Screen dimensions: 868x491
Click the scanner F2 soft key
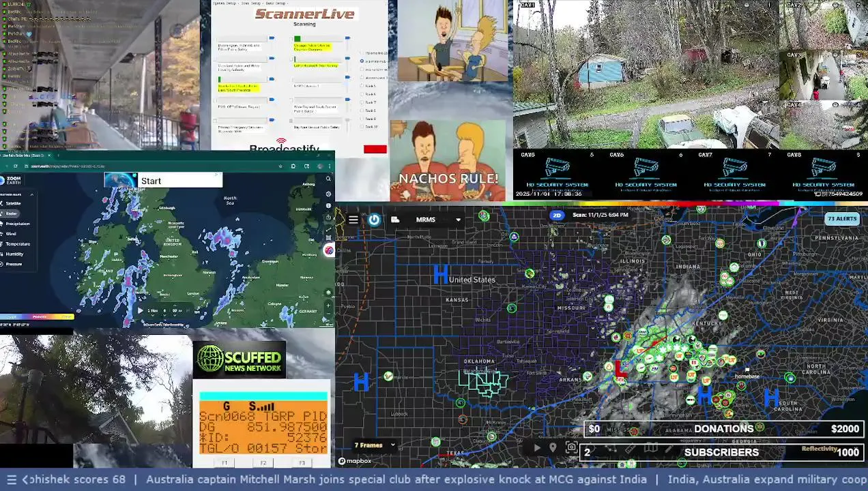[263, 463]
